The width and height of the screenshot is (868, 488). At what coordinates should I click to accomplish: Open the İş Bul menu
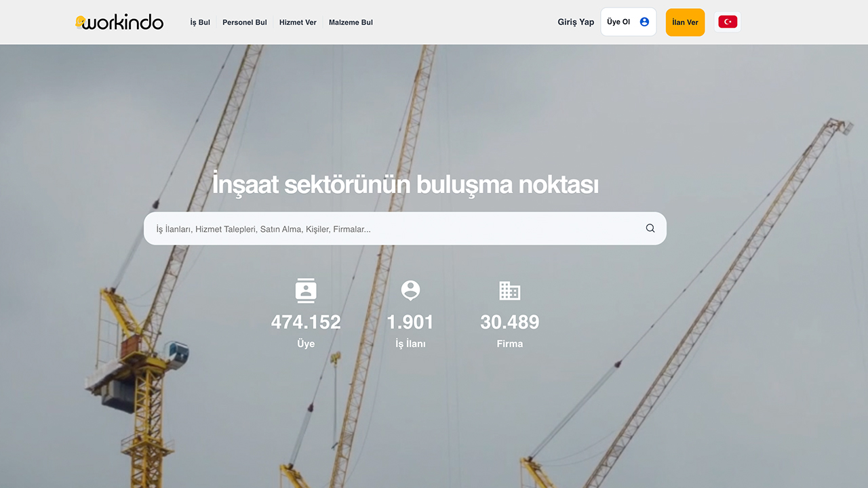200,22
